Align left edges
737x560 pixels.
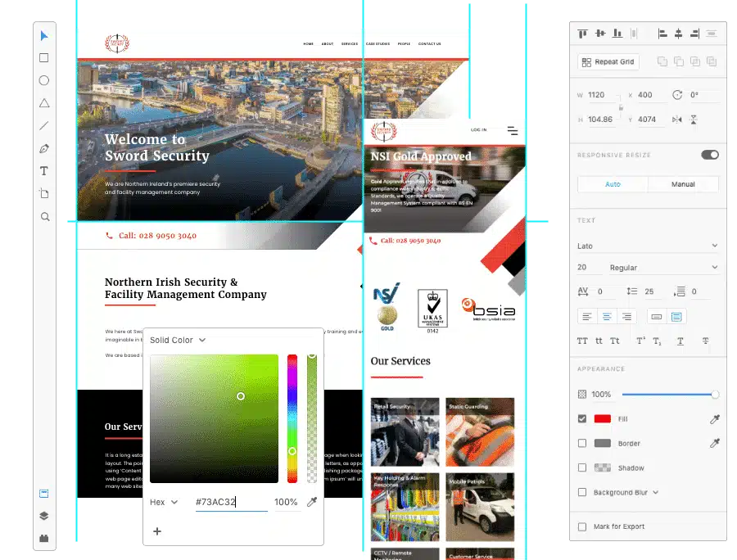point(662,34)
